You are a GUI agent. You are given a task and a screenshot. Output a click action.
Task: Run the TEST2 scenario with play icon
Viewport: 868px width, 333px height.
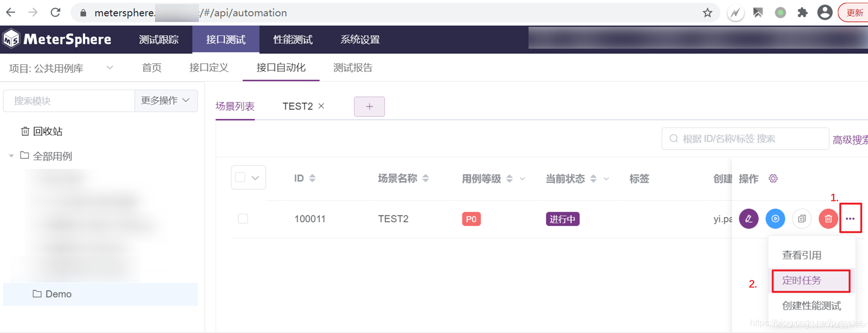point(775,219)
